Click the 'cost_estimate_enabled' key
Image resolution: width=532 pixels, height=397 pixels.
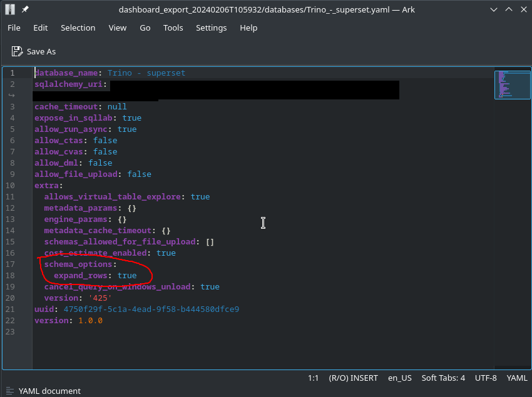click(95, 253)
